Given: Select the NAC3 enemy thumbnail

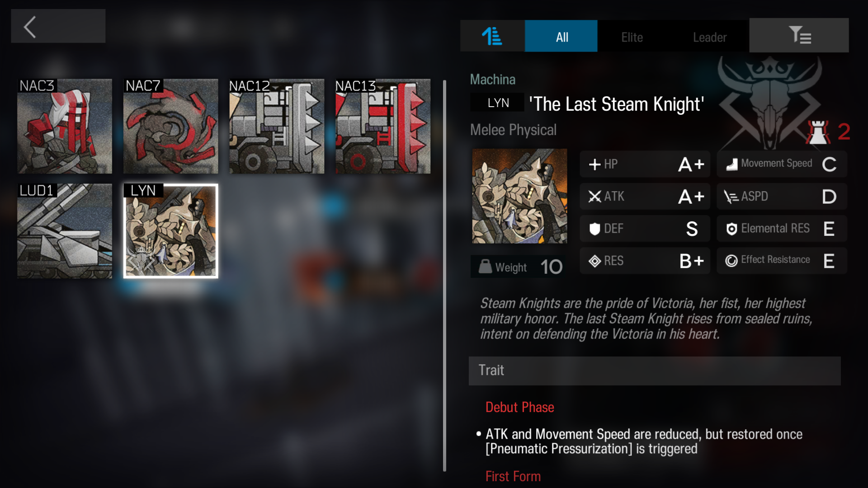Looking at the screenshot, I should pyautogui.click(x=65, y=126).
